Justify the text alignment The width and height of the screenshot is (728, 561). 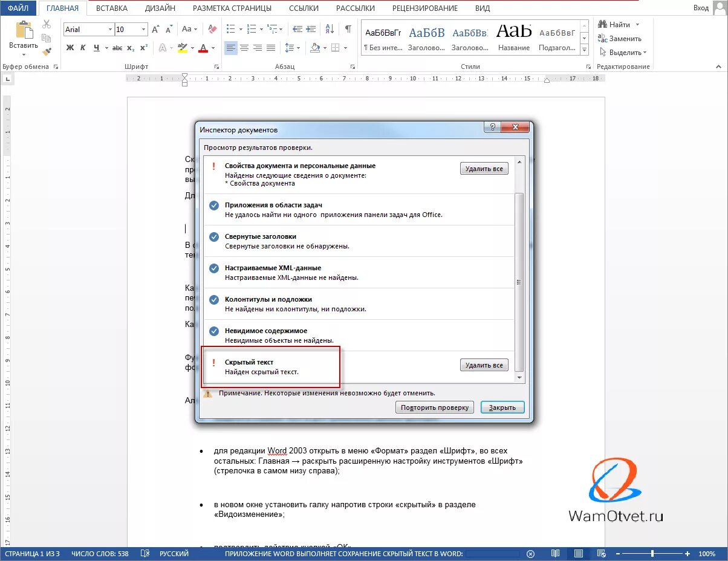tap(271, 48)
